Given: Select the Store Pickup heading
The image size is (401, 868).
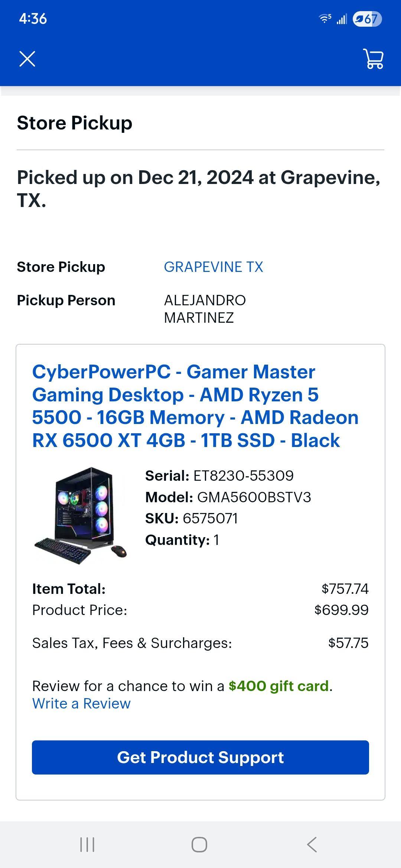Looking at the screenshot, I should pos(75,123).
